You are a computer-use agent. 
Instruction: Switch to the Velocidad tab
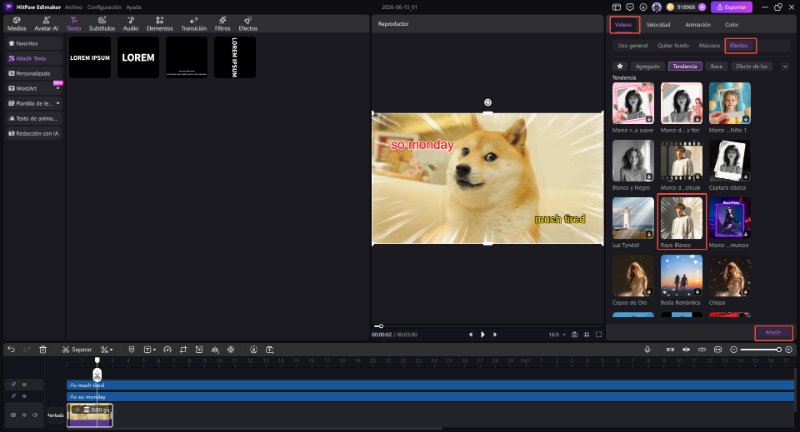point(658,24)
